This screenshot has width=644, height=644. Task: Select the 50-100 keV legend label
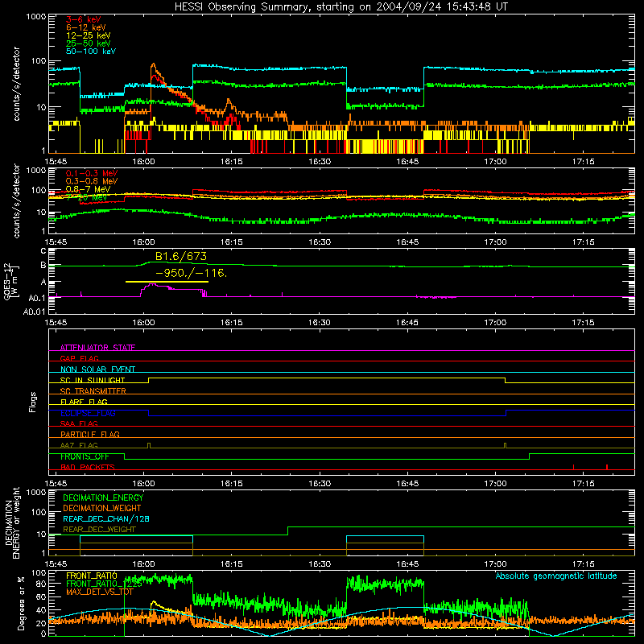[91, 52]
